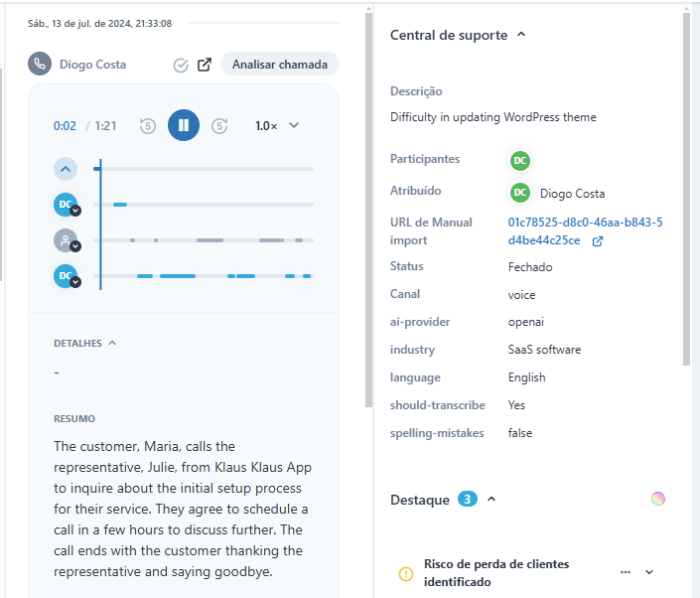Click the top call progress slider
Screen dimensions: 700x598
[204, 169]
